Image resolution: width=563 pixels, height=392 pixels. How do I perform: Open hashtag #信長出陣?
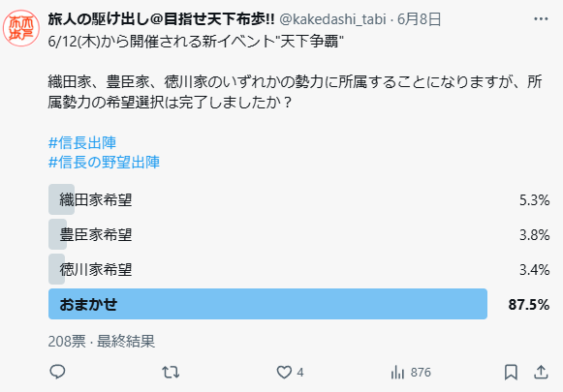point(82,142)
